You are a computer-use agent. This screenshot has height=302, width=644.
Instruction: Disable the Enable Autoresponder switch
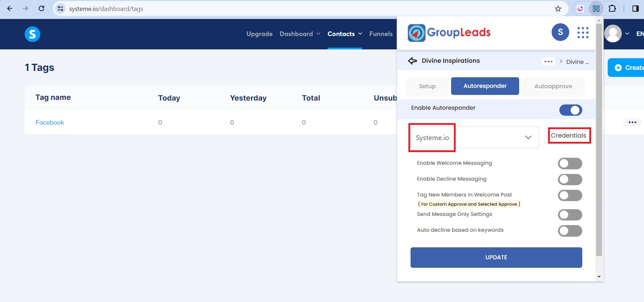571,110
